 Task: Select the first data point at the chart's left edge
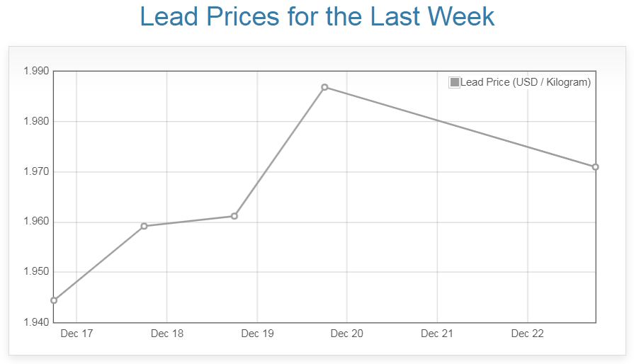click(x=54, y=300)
